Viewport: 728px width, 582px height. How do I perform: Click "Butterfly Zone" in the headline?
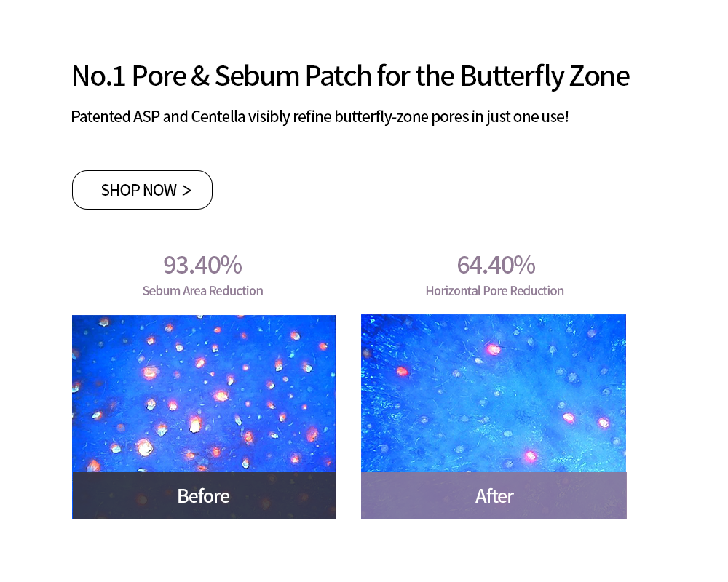pyautogui.click(x=545, y=76)
